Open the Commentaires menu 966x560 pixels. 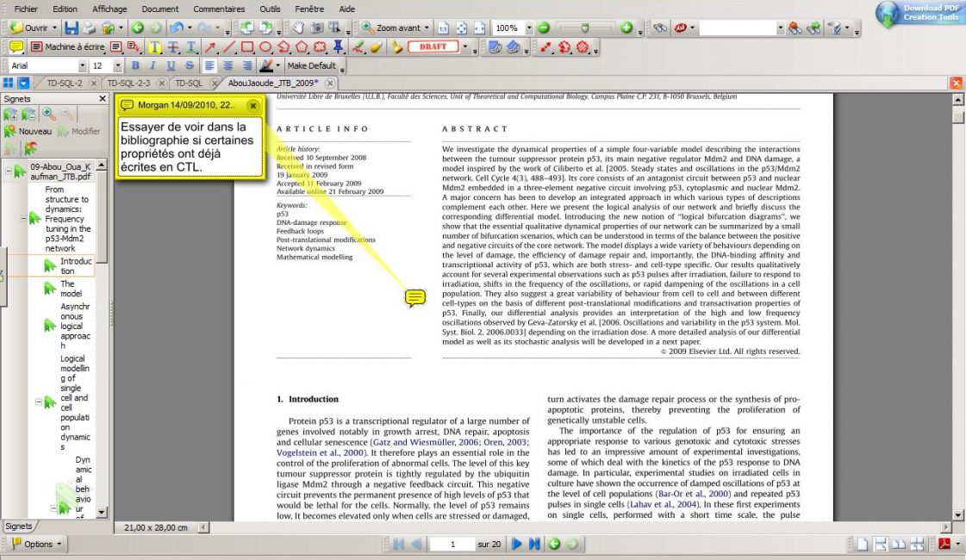[219, 9]
